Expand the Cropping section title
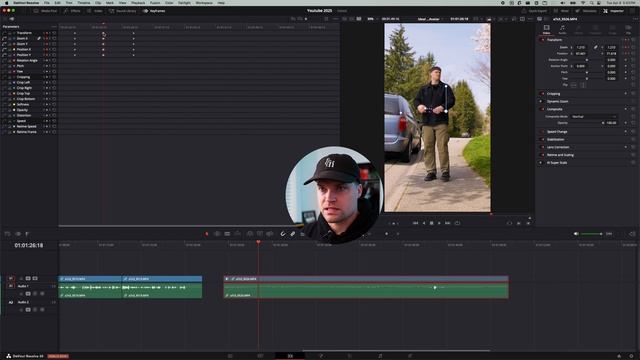Viewport: 640px width, 360px height. pos(553,94)
